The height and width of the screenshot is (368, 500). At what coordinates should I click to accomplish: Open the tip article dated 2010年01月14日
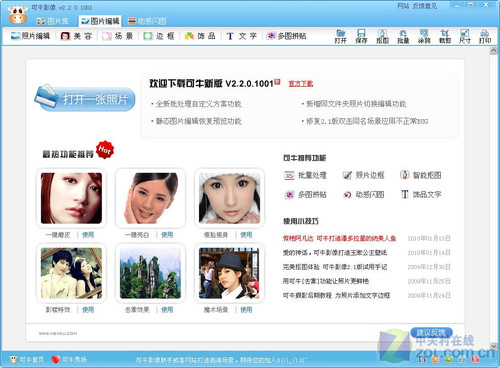(335, 253)
